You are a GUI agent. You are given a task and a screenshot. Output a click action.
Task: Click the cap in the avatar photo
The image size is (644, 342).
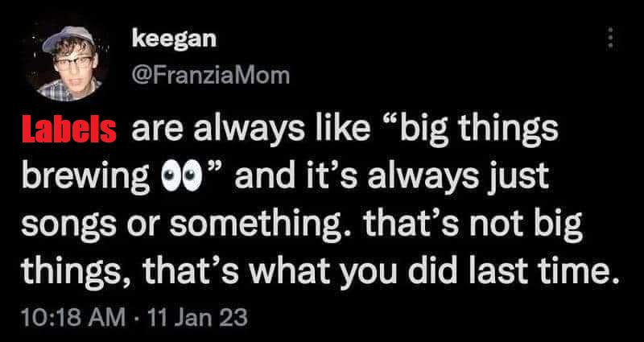[x=68, y=38]
